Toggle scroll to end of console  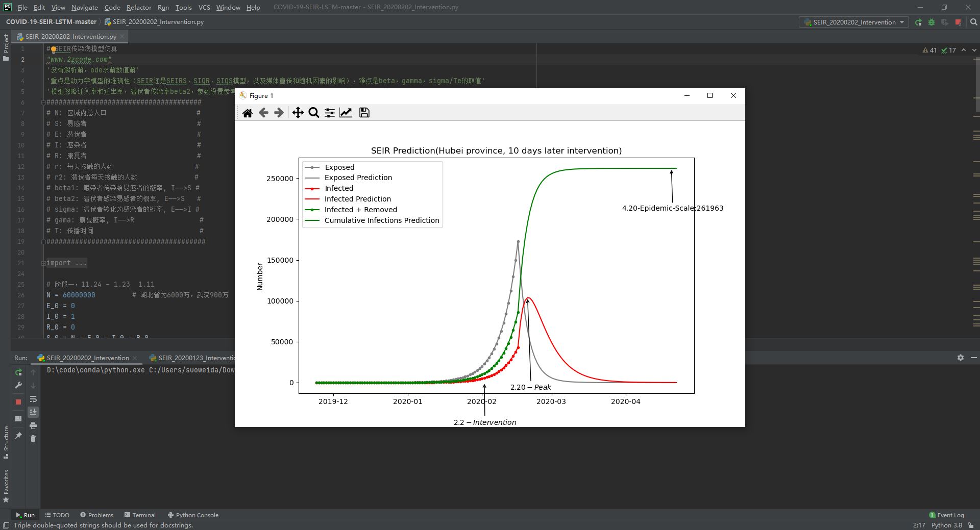[33, 412]
